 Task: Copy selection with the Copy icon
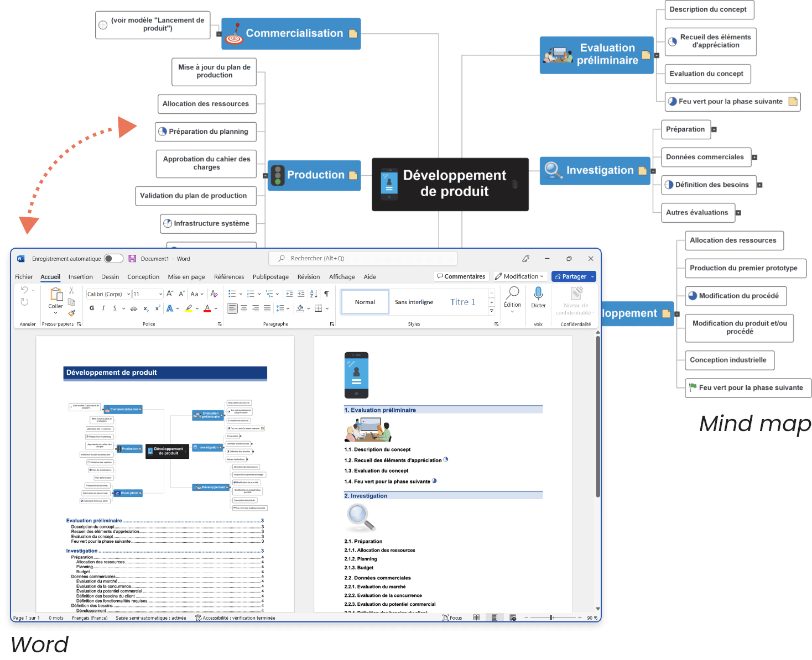click(x=71, y=302)
